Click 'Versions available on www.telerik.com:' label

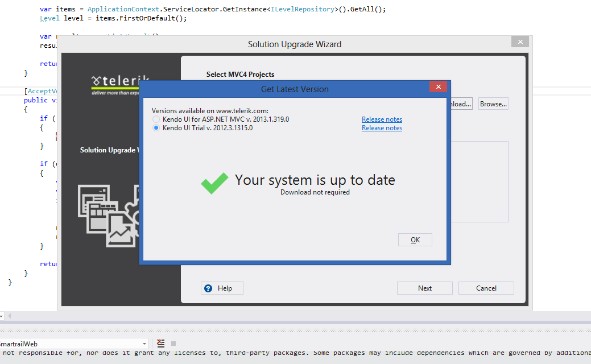(210, 111)
